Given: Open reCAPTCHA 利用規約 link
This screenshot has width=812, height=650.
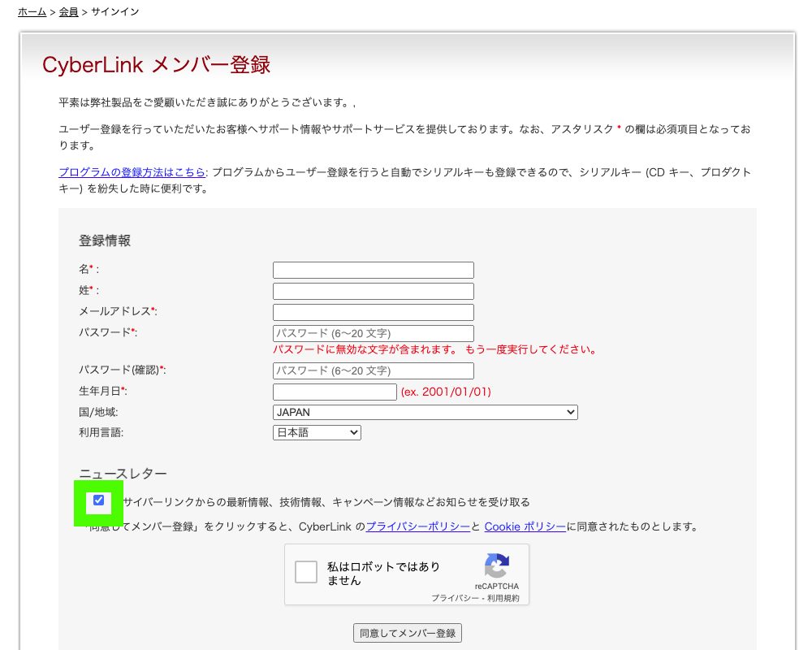Looking at the screenshot, I should [x=503, y=598].
